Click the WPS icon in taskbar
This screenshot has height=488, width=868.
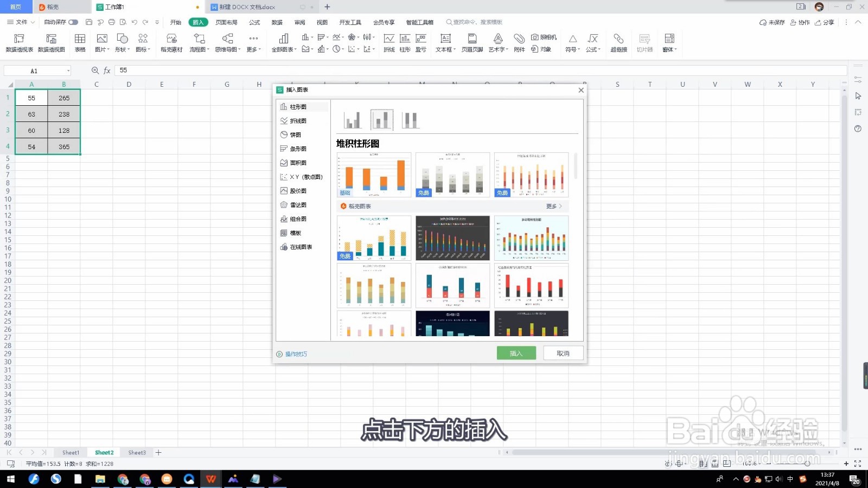click(x=210, y=479)
